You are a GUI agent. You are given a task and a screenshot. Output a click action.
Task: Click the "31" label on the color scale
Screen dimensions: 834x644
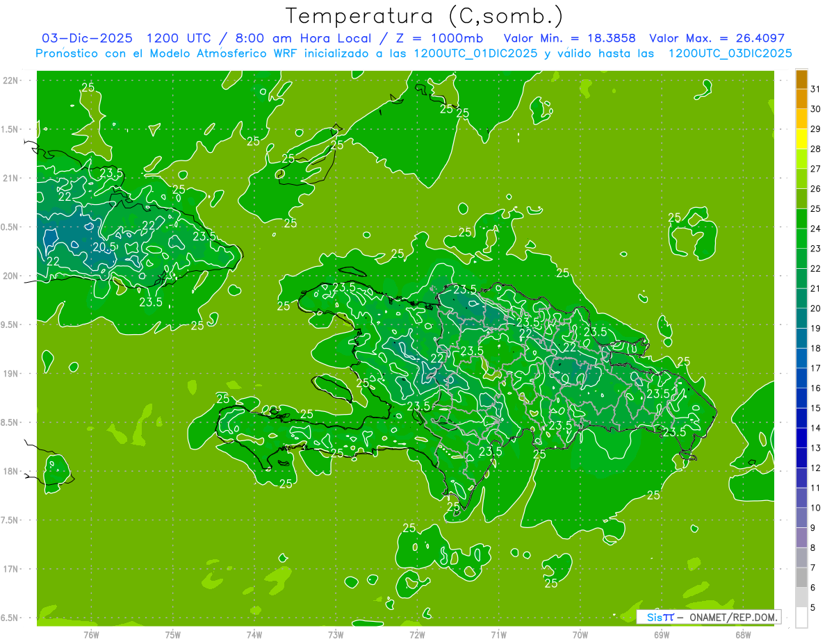[x=815, y=89]
